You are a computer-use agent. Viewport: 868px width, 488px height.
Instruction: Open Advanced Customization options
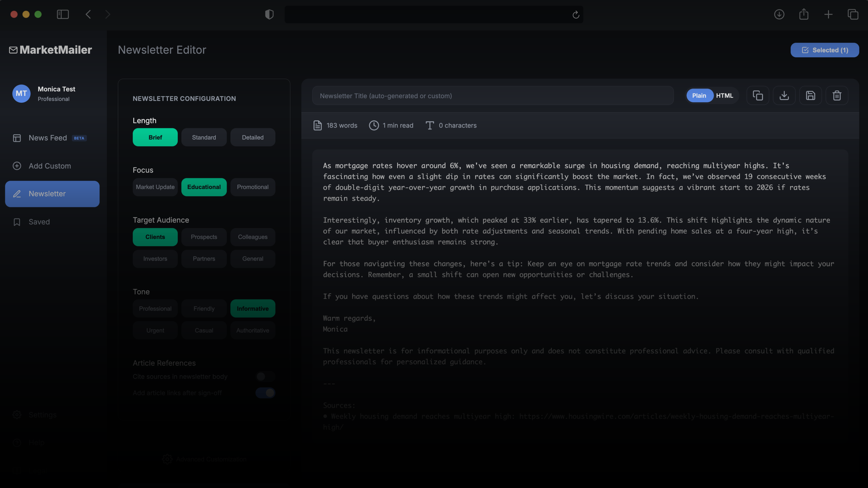(x=204, y=459)
